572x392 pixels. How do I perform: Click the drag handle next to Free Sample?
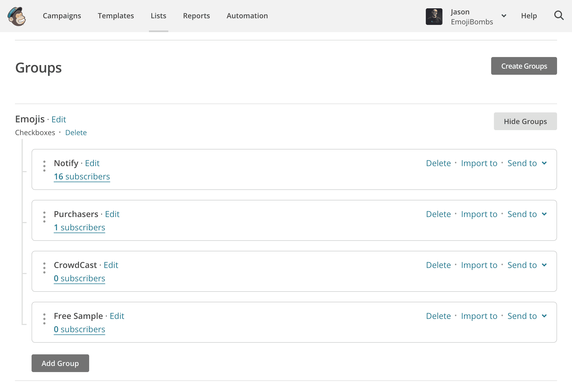pyautogui.click(x=44, y=319)
